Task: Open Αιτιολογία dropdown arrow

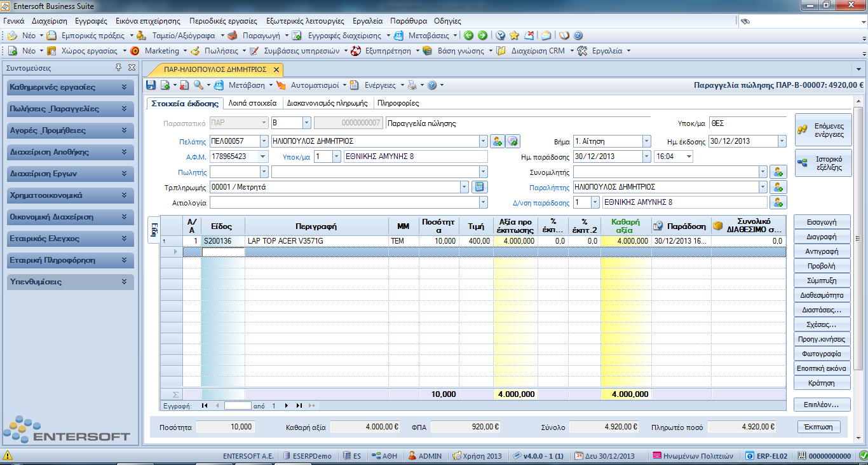Action: click(484, 202)
